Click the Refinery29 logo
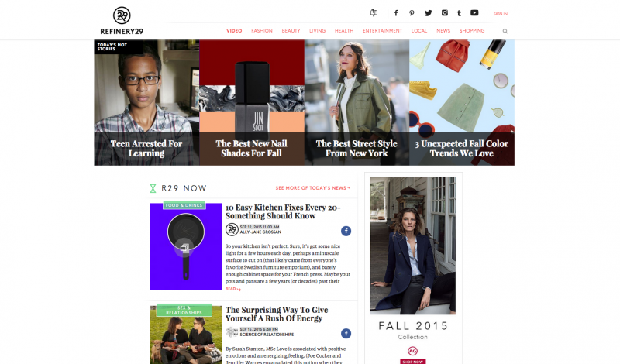The image size is (620, 364). (x=122, y=21)
